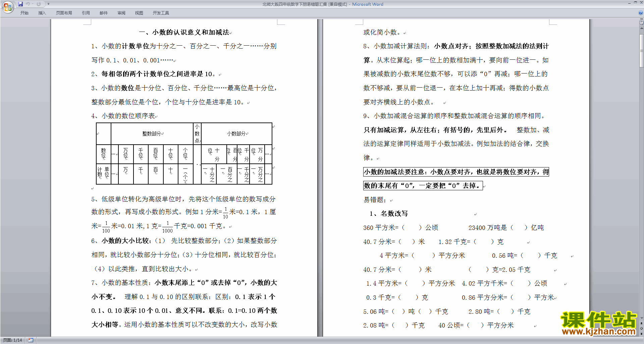Image resolution: width=644 pixels, height=344 pixels.
Task: Click the text 易错题:
Action: [x=375, y=200]
